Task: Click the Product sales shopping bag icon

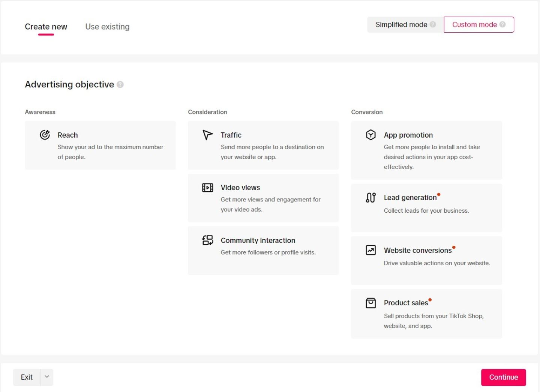Action: point(370,303)
